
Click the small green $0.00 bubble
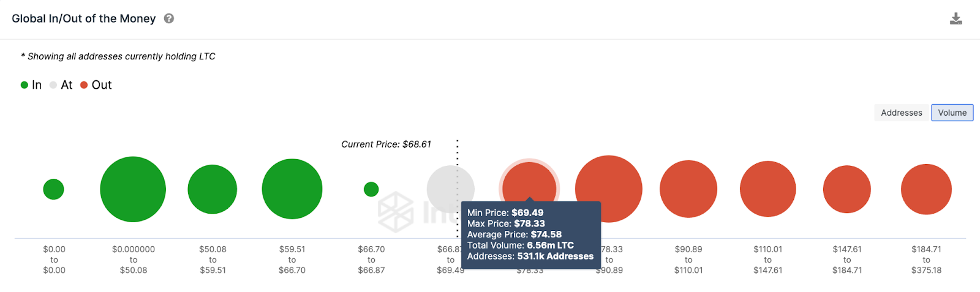[54, 189]
